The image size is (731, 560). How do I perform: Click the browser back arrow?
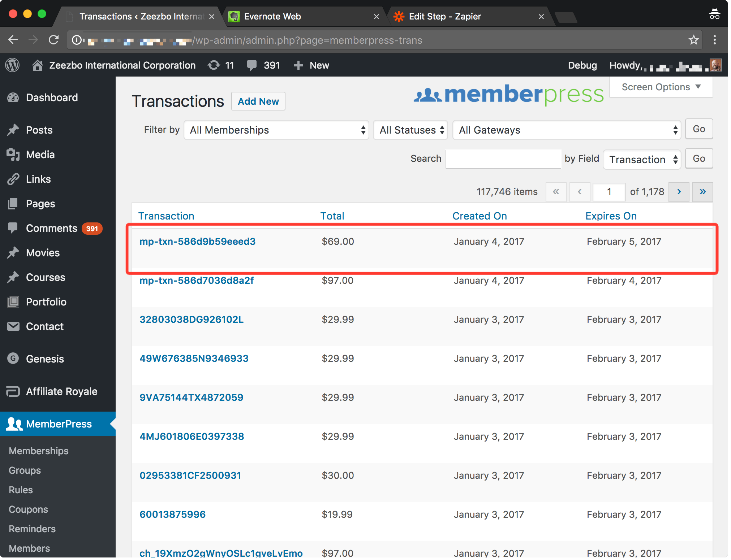click(x=13, y=40)
